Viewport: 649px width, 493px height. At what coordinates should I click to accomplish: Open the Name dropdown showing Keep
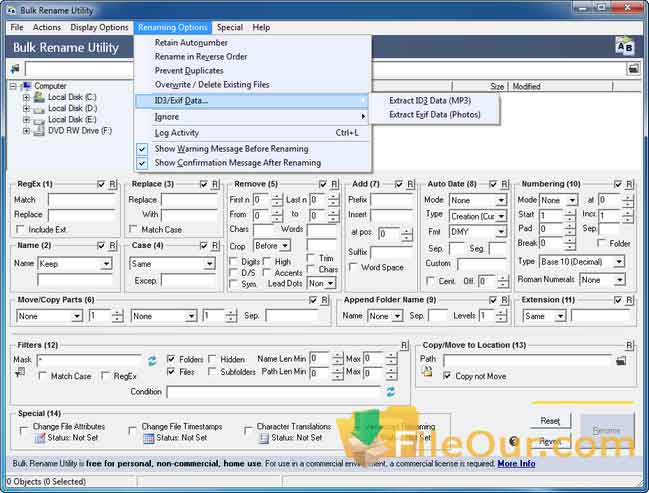75,264
